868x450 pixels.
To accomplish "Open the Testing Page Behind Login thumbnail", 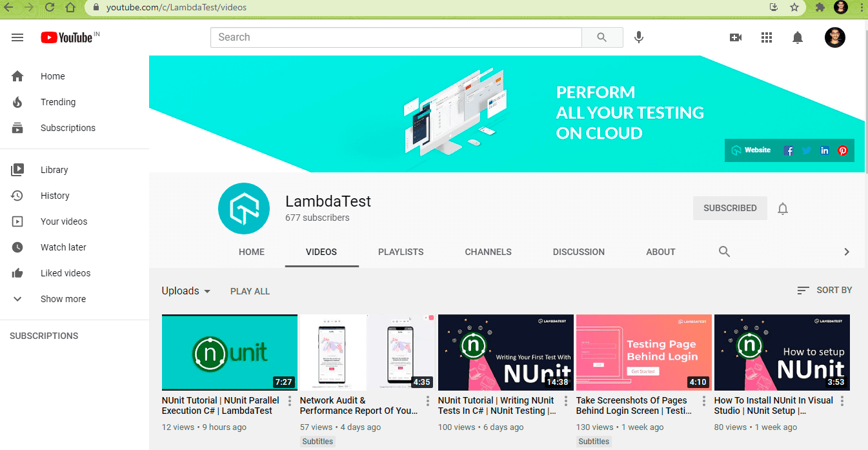I will tap(643, 353).
